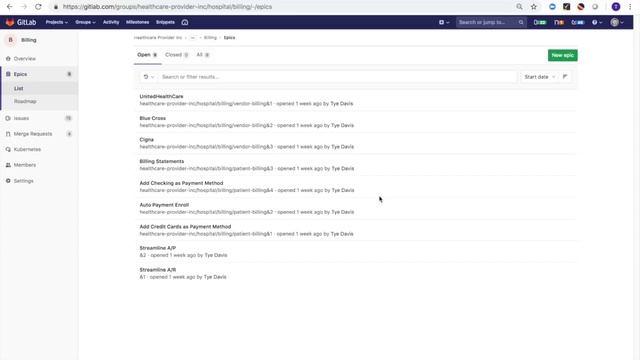Open the user avatar dropdown in the navbar
The height and width of the screenshot is (360, 640).
(x=617, y=22)
